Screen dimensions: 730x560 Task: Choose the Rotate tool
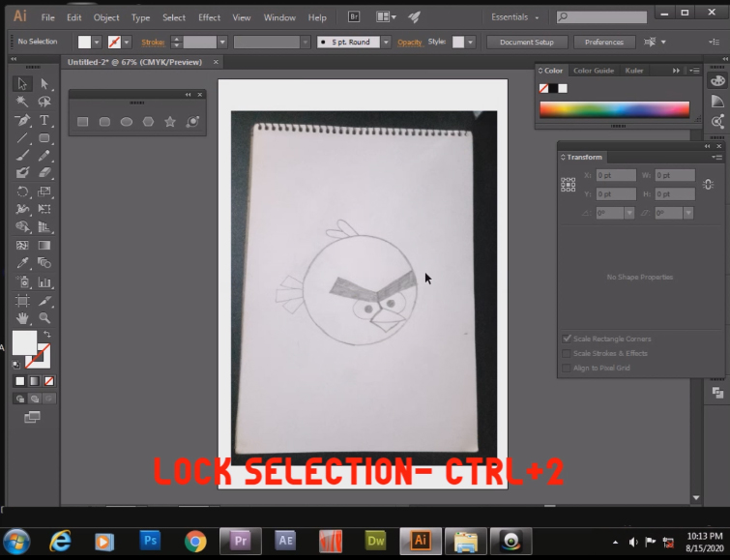click(x=22, y=192)
